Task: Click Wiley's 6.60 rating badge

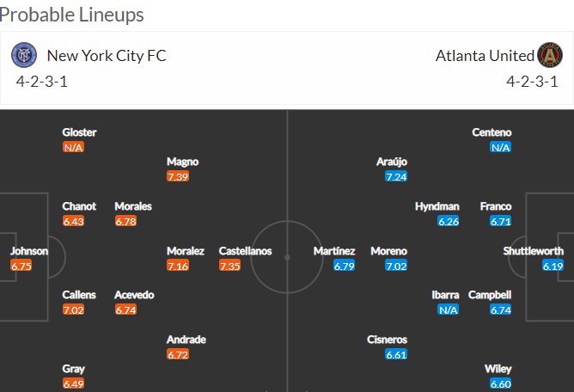Action: [500, 383]
